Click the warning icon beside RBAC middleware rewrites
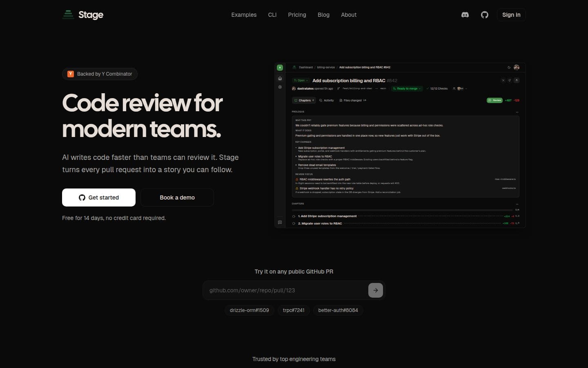 point(297,180)
